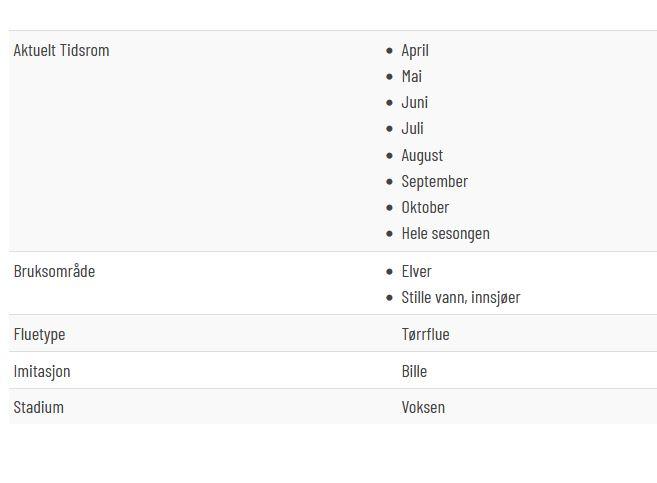Select the Imitasjon row label
Viewport: 657px width, 483px height.
click(x=41, y=372)
